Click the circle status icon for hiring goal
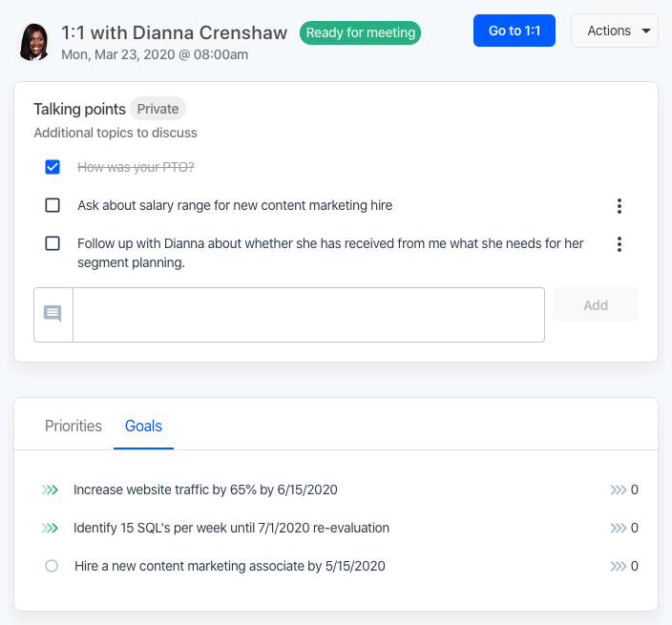672x625 pixels. click(52, 566)
